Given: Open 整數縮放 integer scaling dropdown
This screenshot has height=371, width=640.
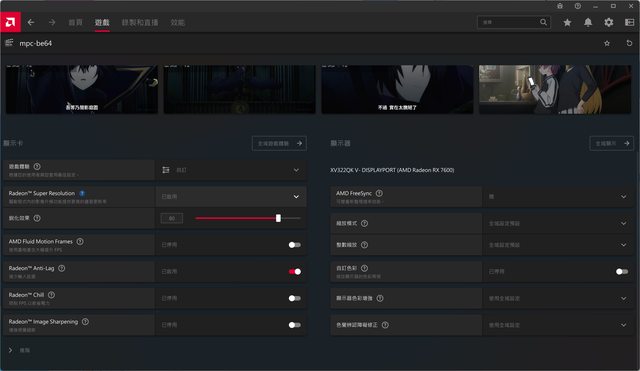Looking at the screenshot, I should coord(558,245).
